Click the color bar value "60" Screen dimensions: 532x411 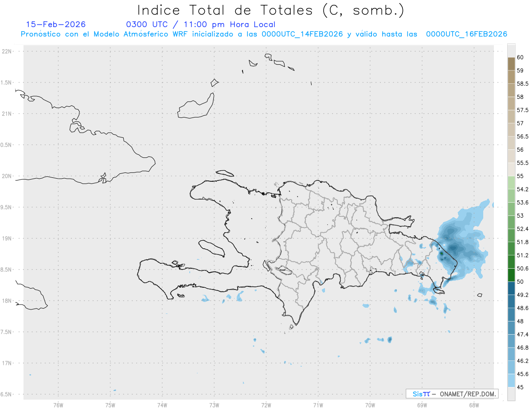(520, 57)
